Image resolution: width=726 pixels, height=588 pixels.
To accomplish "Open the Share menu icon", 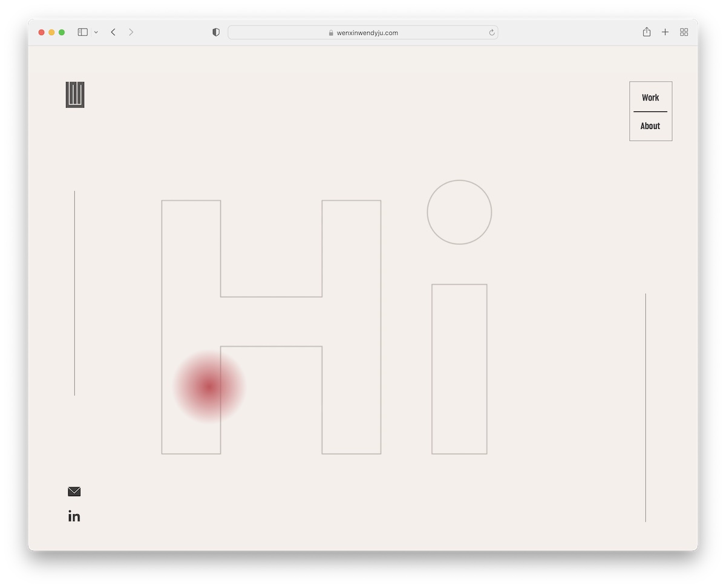I will 647,32.
